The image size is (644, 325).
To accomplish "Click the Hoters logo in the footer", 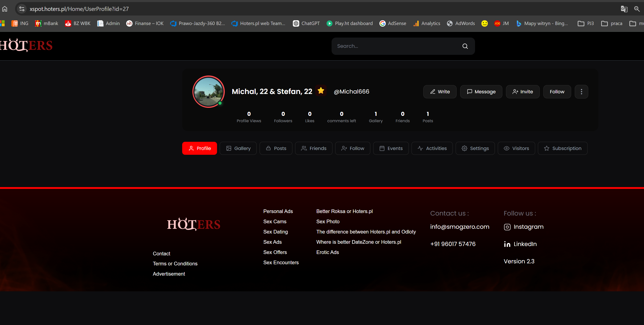I will (194, 224).
